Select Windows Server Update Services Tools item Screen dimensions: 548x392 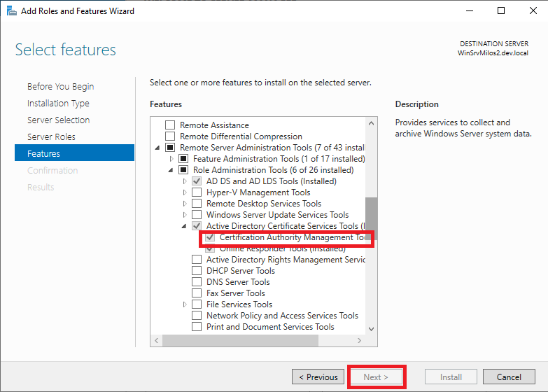tap(277, 215)
